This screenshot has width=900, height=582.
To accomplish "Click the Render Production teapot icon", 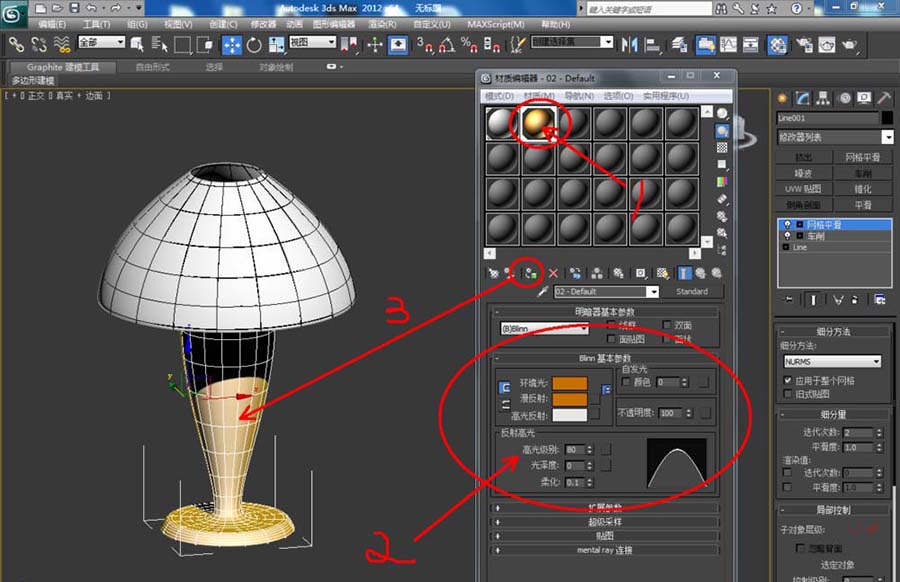I will pos(849,45).
